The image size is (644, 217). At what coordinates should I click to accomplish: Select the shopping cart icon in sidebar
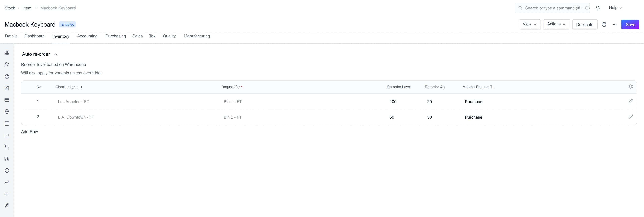[x=7, y=147]
